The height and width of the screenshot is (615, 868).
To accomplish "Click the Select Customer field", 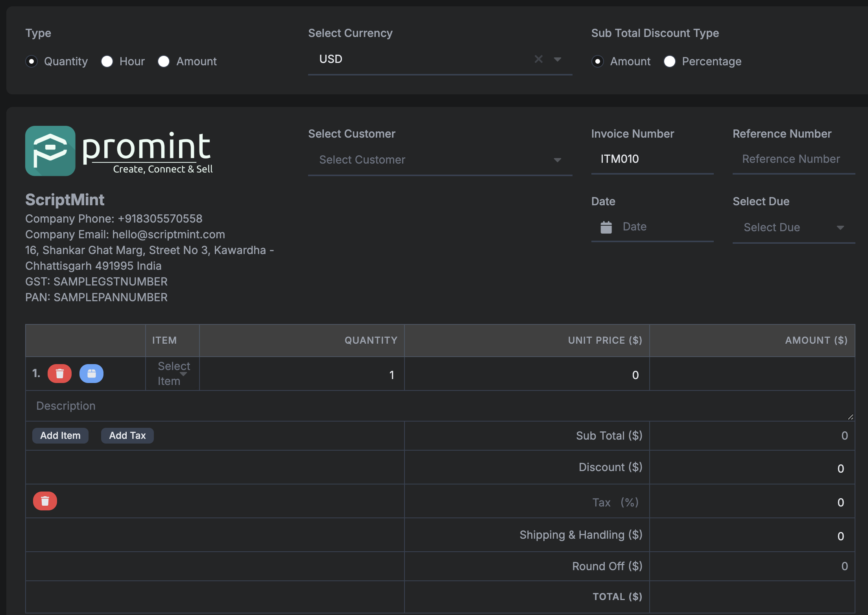I will [440, 158].
